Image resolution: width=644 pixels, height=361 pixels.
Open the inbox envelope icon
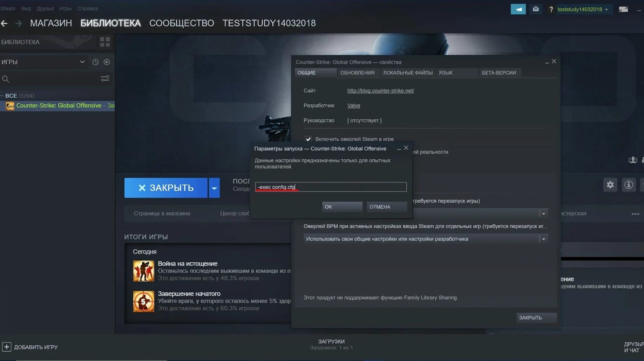(x=536, y=9)
